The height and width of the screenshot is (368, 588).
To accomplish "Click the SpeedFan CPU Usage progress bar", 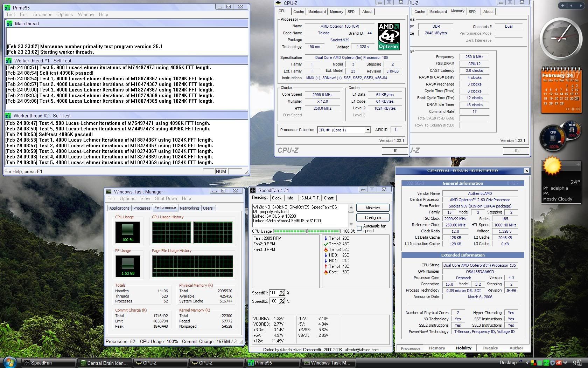I will [307, 231].
